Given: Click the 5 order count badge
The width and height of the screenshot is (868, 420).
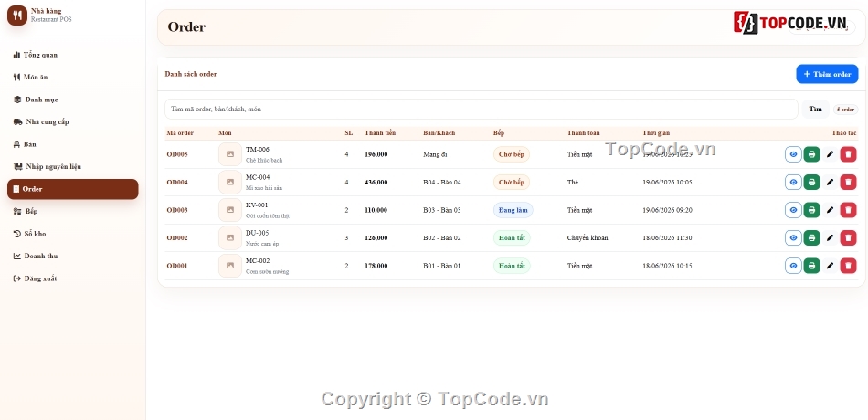Looking at the screenshot, I should coord(845,110).
